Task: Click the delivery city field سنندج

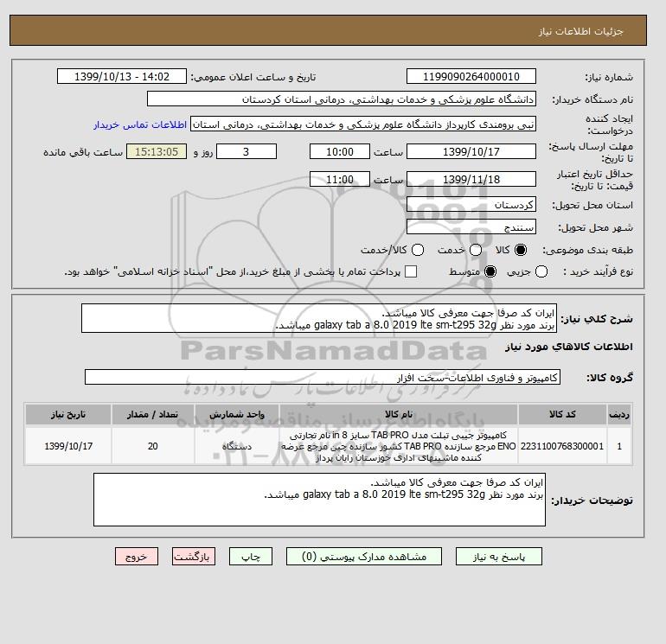Action: pyautogui.click(x=471, y=227)
